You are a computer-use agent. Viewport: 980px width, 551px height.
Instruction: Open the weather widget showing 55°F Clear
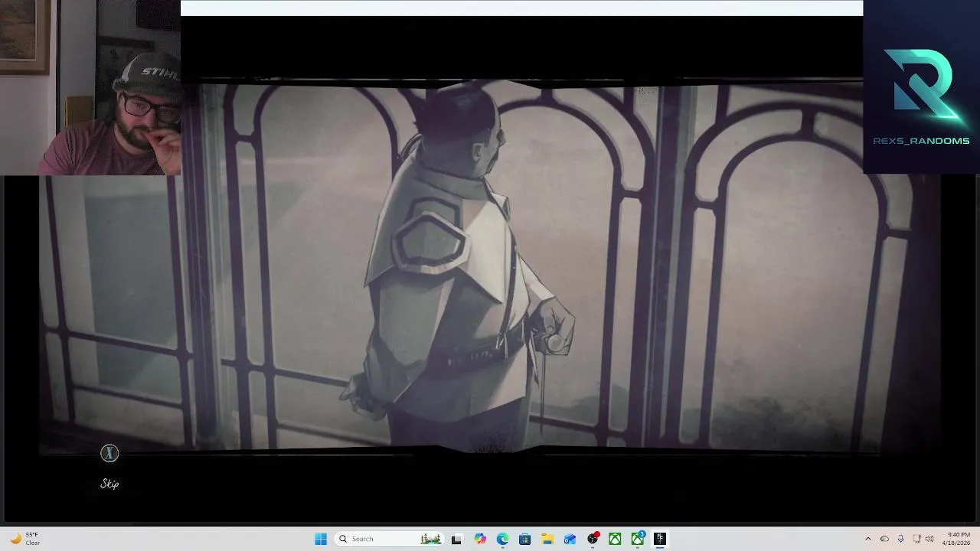tap(24, 539)
